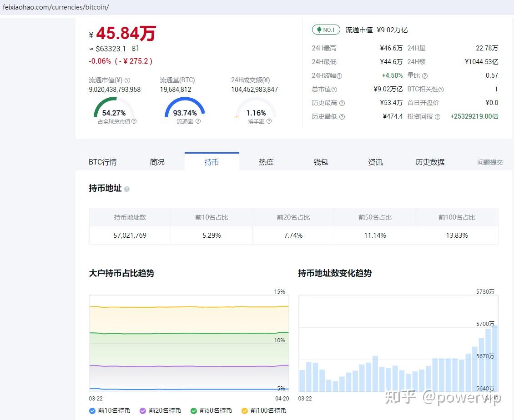Open the 持币地址 help tooltip icon
The image size is (514, 420).
pos(127,189)
